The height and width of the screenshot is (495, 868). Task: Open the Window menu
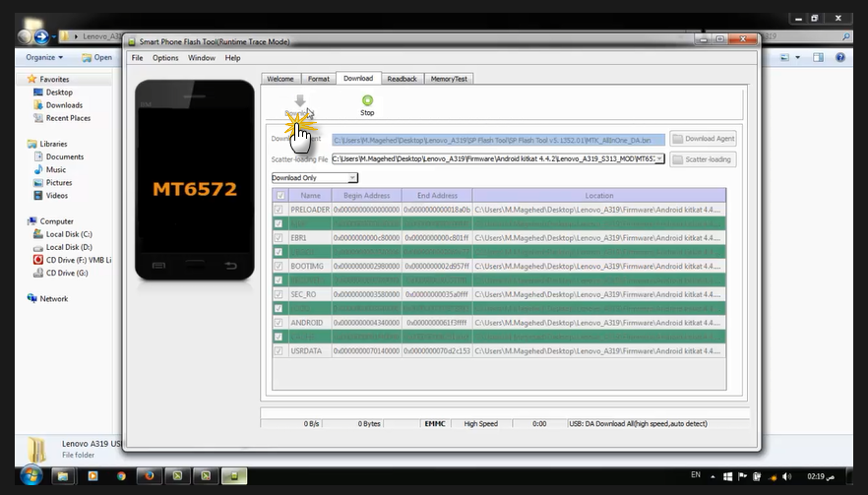click(202, 58)
